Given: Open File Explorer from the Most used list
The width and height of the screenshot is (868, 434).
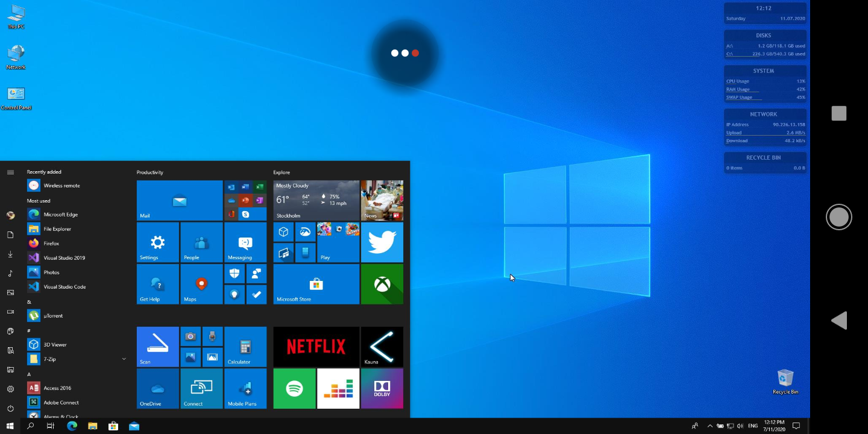Looking at the screenshot, I should pos(77,229).
